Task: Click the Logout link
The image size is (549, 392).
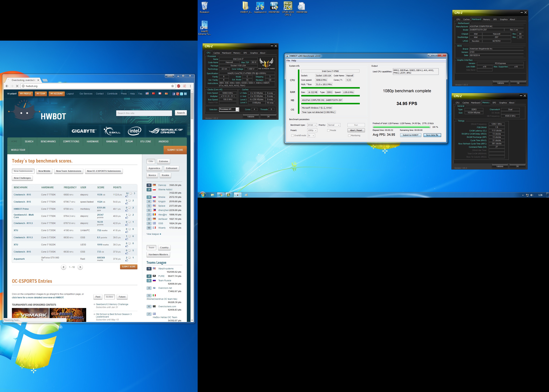Action: pyautogui.click(x=70, y=94)
